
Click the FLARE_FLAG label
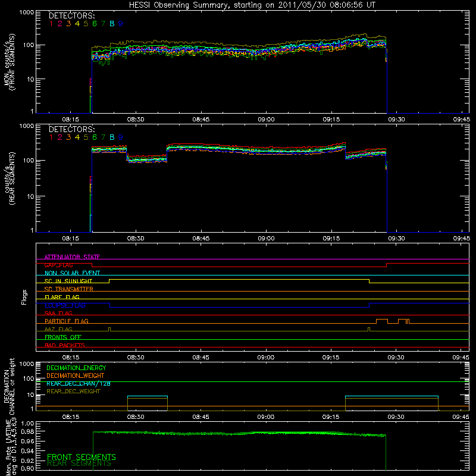pyautogui.click(x=62, y=297)
